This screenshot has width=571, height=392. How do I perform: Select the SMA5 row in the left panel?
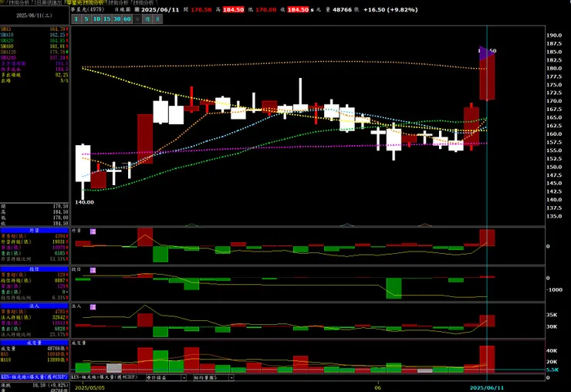click(x=34, y=29)
